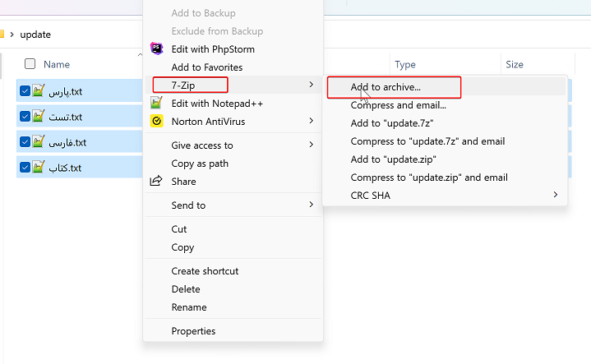The height and width of the screenshot is (364, 591).
Task: Uncheck the تست.txt checkbox
Action: 25,116
